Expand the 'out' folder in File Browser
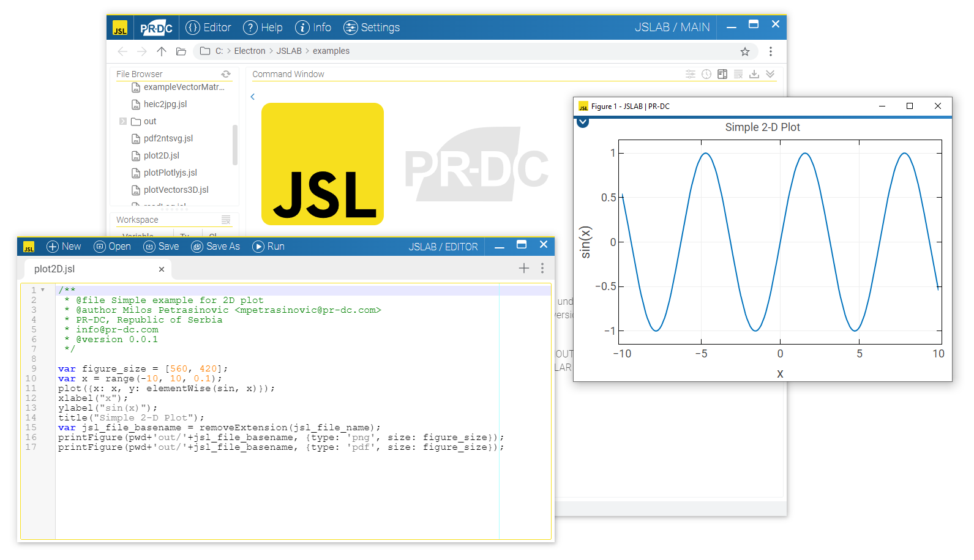The width and height of the screenshot is (974, 560). click(x=123, y=121)
